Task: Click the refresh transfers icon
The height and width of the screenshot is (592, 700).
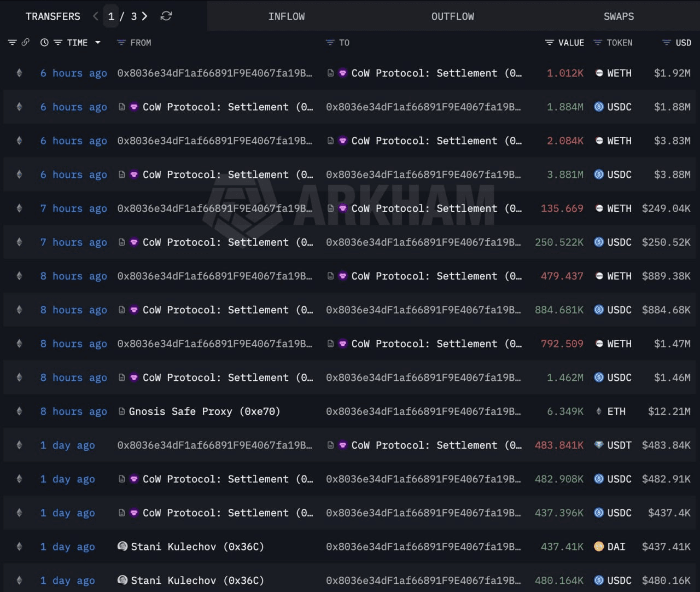Action: [x=166, y=16]
